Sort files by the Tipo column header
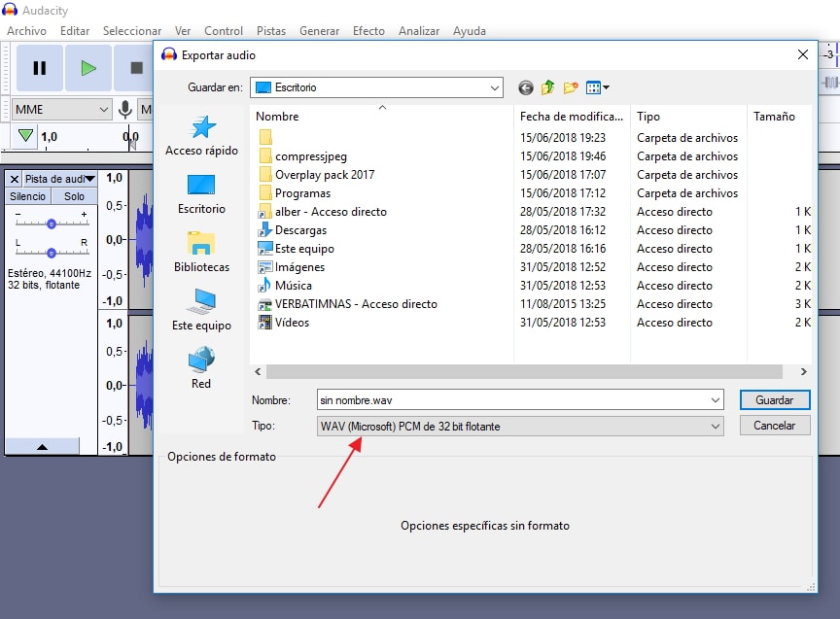 tap(688, 117)
